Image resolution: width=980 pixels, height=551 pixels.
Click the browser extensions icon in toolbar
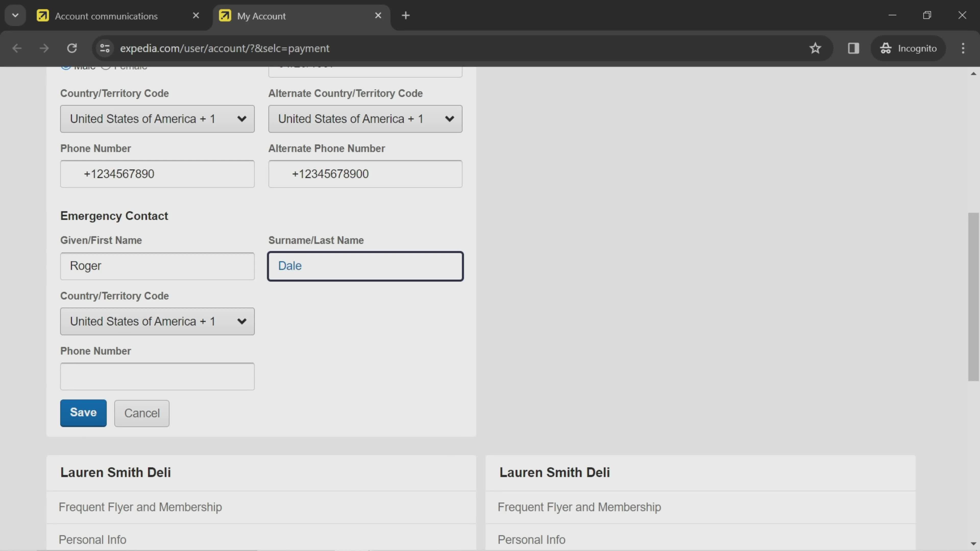point(853,48)
